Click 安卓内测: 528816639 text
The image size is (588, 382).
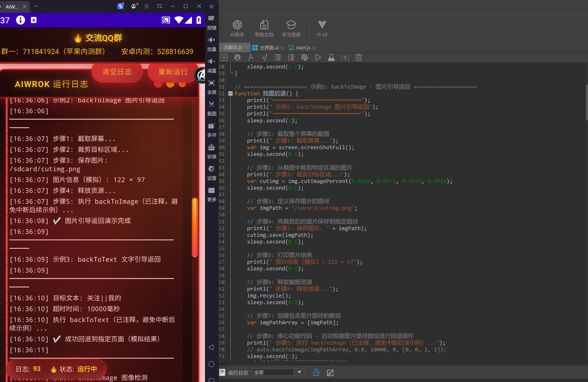pos(157,52)
